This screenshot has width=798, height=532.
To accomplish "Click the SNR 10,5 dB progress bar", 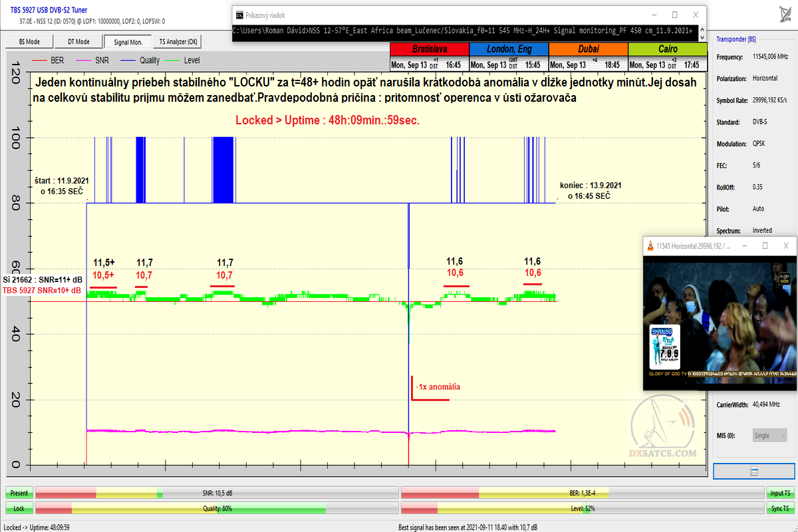I will point(216,493).
